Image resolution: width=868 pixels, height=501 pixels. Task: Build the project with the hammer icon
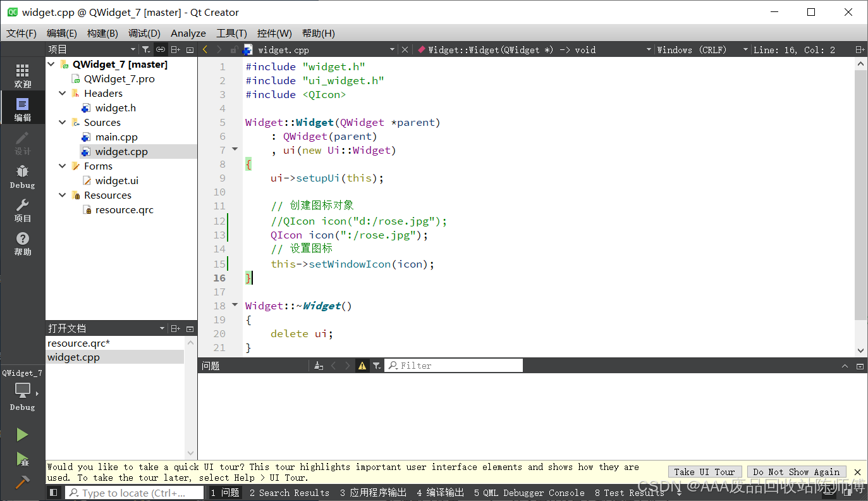pyautogui.click(x=22, y=481)
